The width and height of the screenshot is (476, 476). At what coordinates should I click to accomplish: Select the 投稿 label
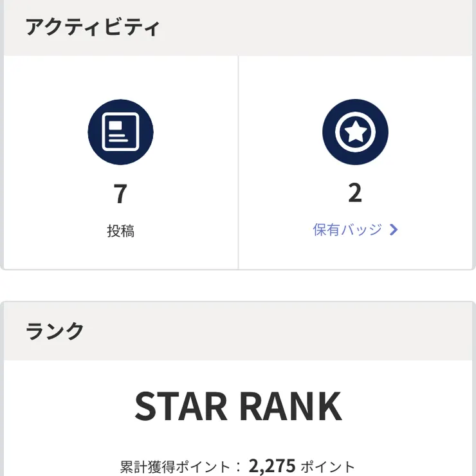coord(120,231)
